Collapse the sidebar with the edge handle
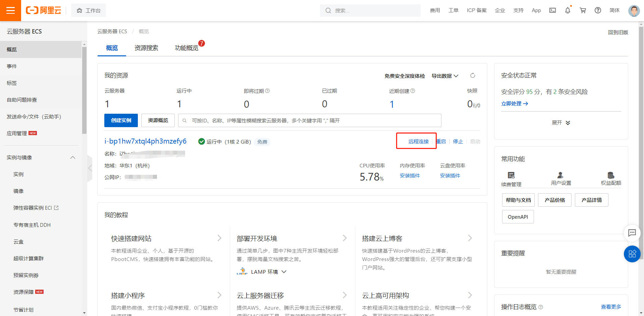 tap(90, 168)
